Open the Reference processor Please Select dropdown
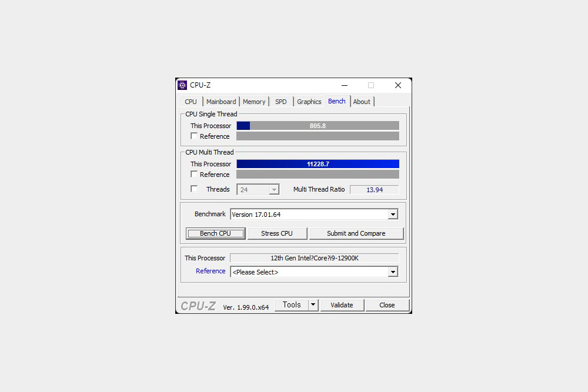 click(393, 272)
